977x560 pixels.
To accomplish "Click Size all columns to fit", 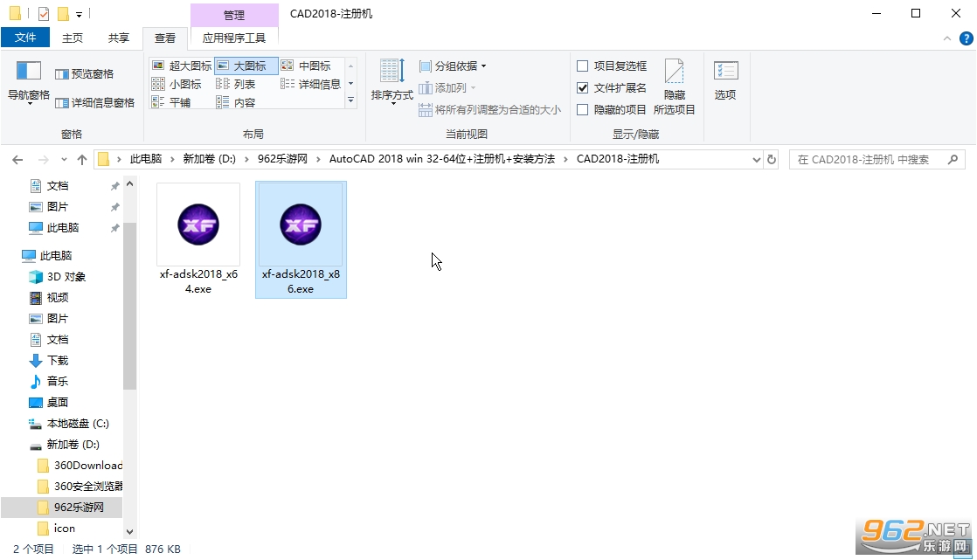I will 489,109.
